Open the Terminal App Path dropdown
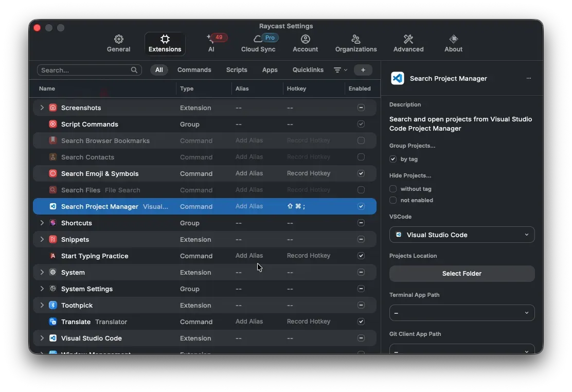 (462, 313)
